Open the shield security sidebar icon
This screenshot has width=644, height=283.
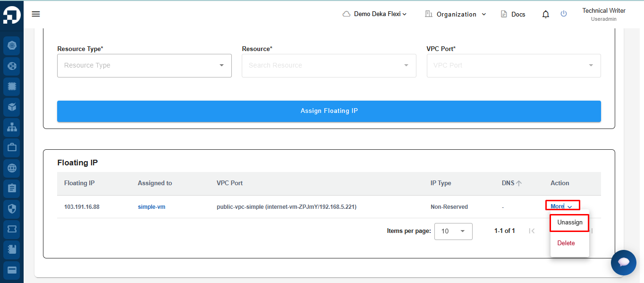12,208
